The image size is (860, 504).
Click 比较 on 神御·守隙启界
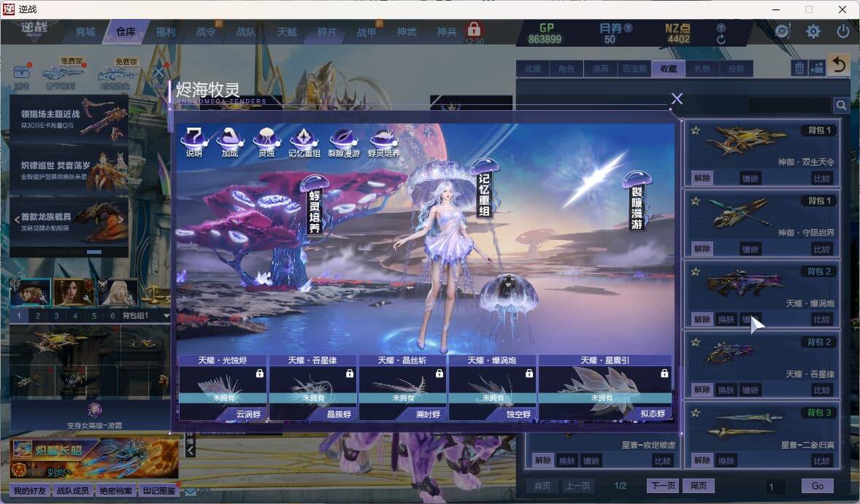tap(821, 249)
